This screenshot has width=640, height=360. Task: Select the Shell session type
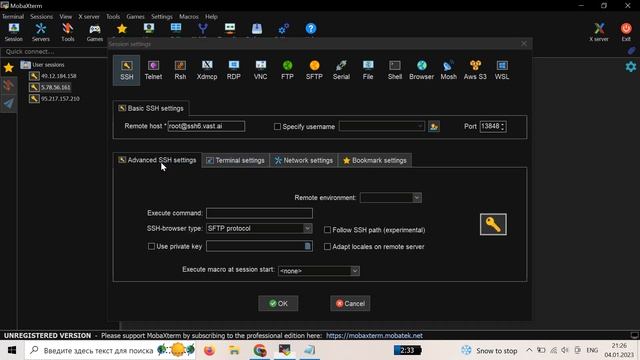pyautogui.click(x=395, y=70)
